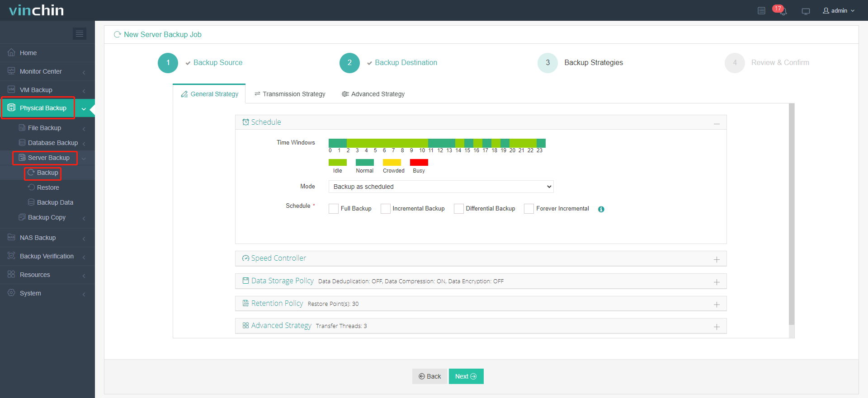This screenshot has width=868, height=398.
Task: Expand the Speed Controller section plus
Action: [717, 259]
